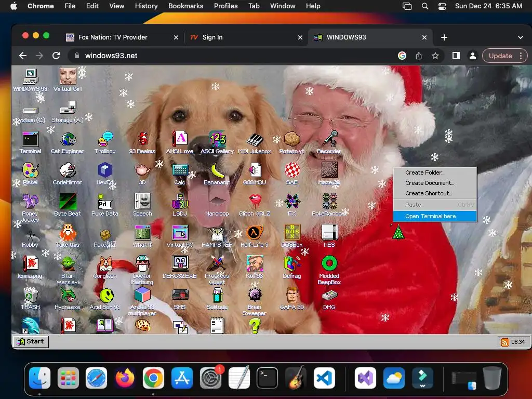Open Chrome three-dot menu
Image resolution: width=532 pixels, height=399 pixels.
point(521,56)
